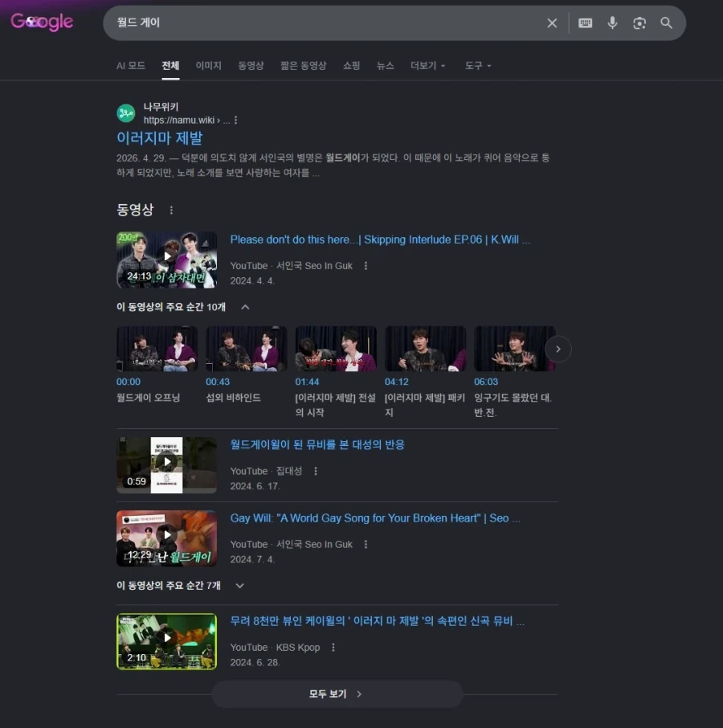Open options dots next to KBS Kpop video
Screen dimensions: 723x728
(x=333, y=647)
